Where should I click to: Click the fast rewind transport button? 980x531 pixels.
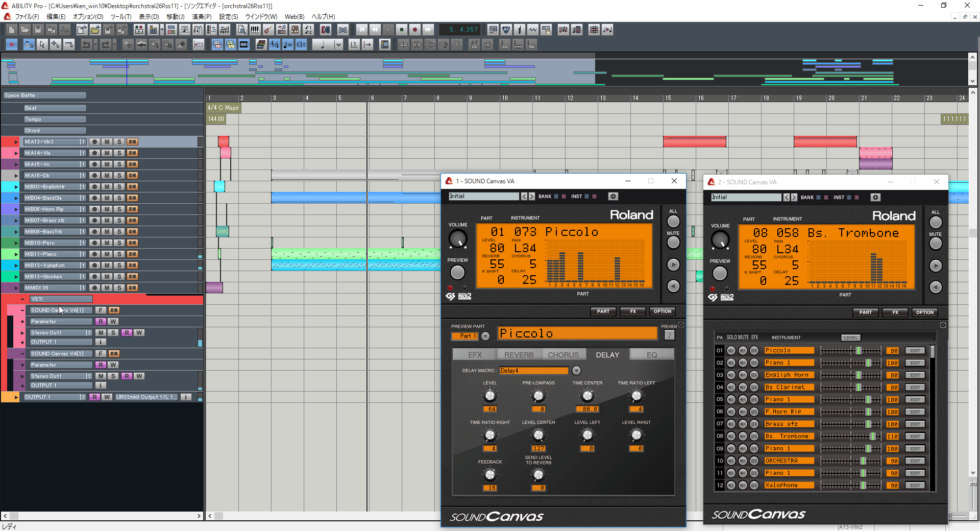[375, 30]
